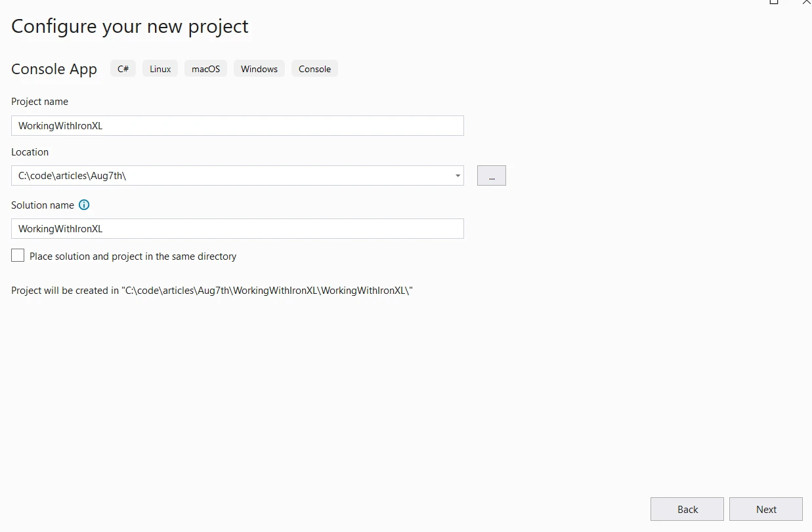Open the Location browse ellipsis button
This screenshot has width=812, height=532.
coord(491,176)
